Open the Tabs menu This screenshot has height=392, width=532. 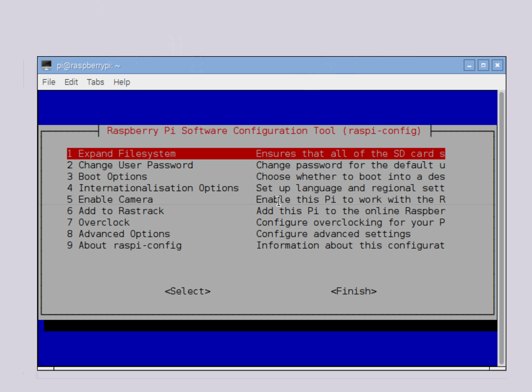[96, 82]
